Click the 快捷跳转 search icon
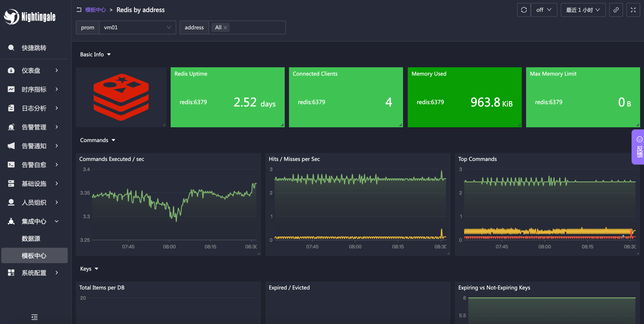Screen dimensions: 644x324 (x=11, y=48)
